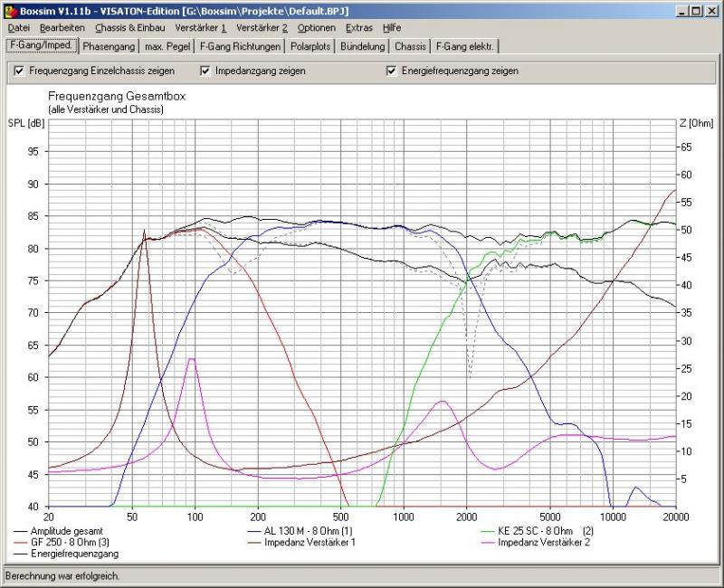Open the Extras menu
Screen dimensions: 724x588
point(358,28)
